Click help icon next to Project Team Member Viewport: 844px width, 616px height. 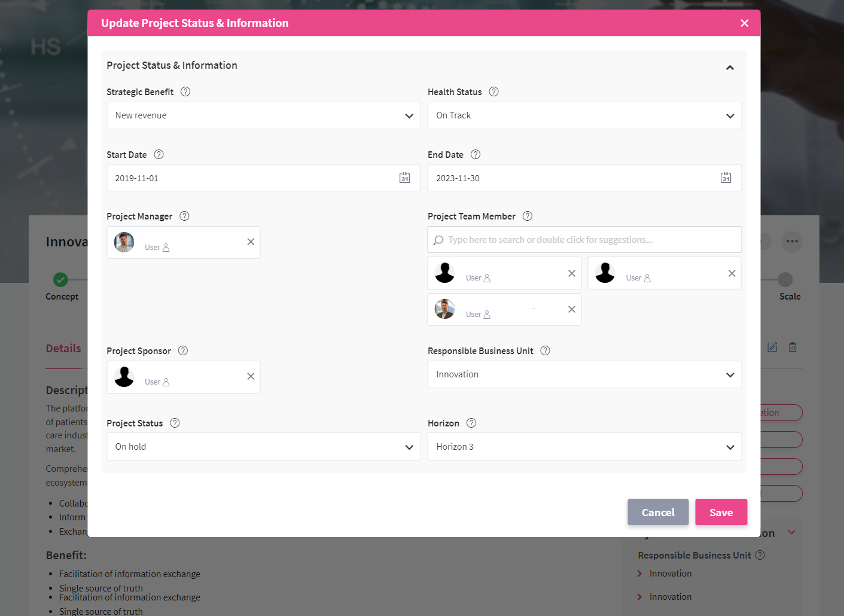(527, 216)
